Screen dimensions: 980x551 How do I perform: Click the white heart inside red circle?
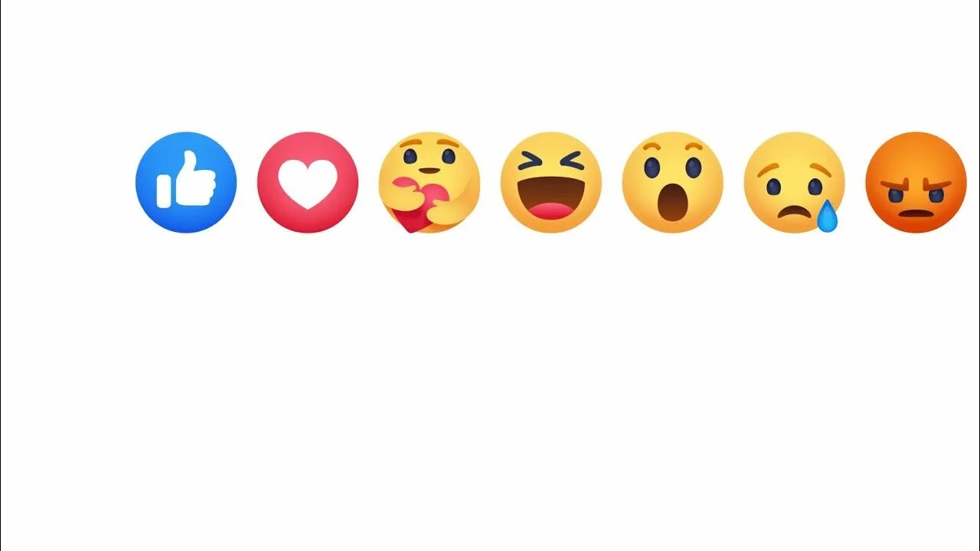[308, 184]
